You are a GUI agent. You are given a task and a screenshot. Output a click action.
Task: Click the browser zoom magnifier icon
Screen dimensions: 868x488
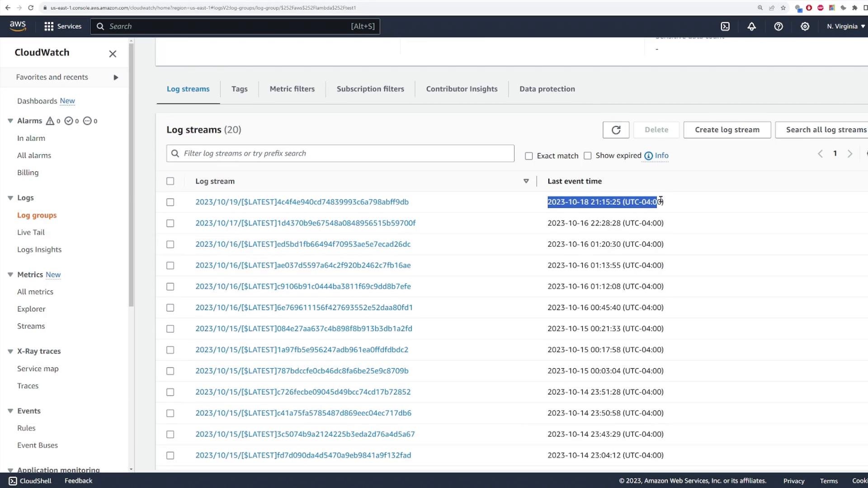coord(760,8)
